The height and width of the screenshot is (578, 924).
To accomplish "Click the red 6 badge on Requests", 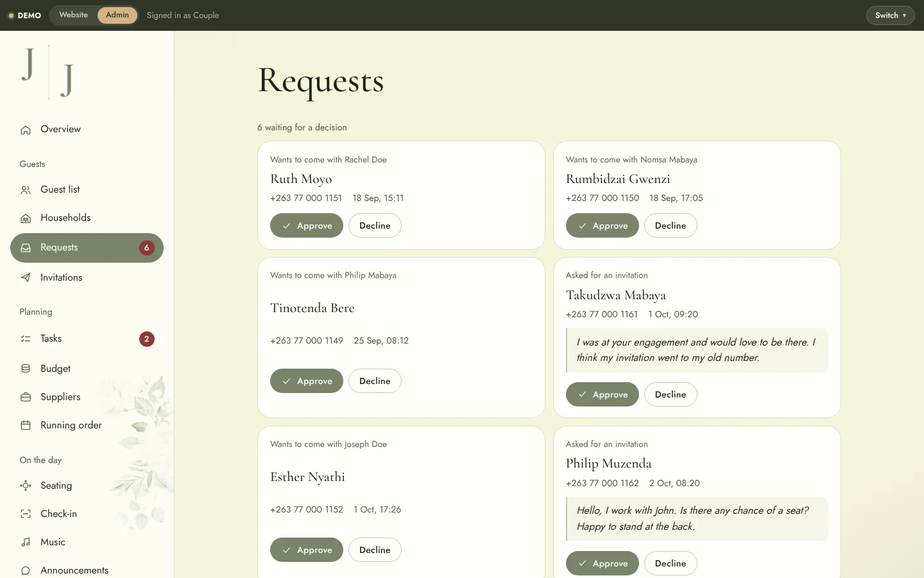I will (x=147, y=248).
